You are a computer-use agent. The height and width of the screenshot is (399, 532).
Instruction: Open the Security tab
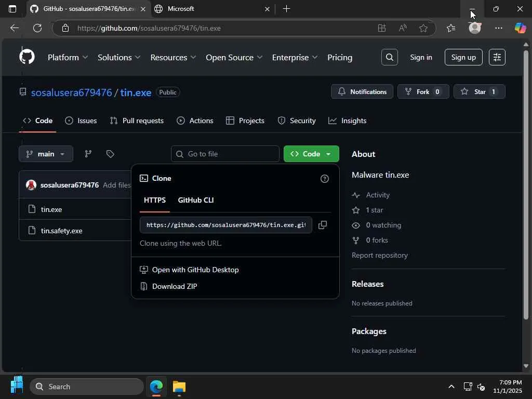point(297,121)
